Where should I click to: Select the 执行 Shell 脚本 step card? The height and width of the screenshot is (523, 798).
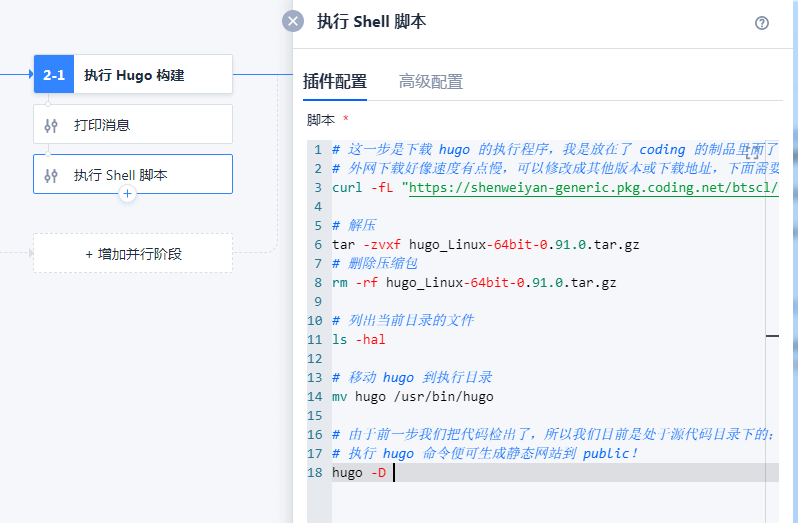point(133,174)
